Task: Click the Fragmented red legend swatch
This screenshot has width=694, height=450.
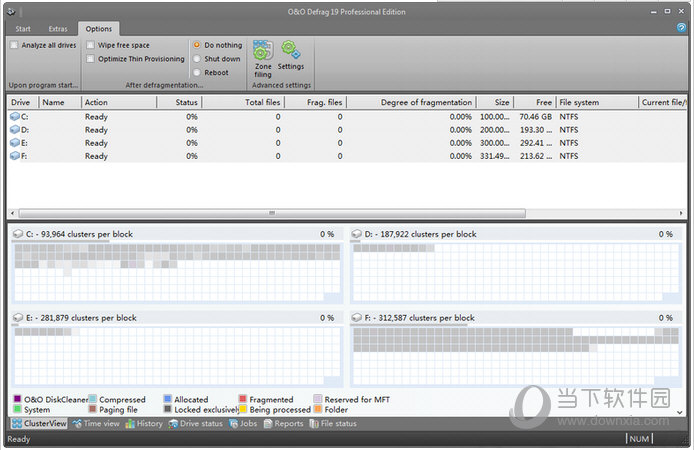Action: click(243, 399)
